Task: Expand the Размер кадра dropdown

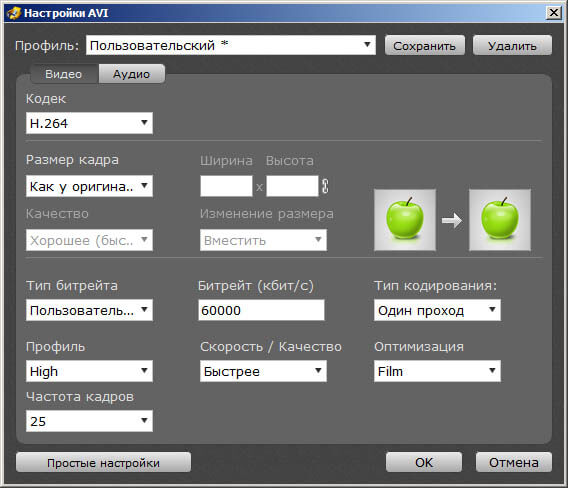Action: click(x=89, y=186)
